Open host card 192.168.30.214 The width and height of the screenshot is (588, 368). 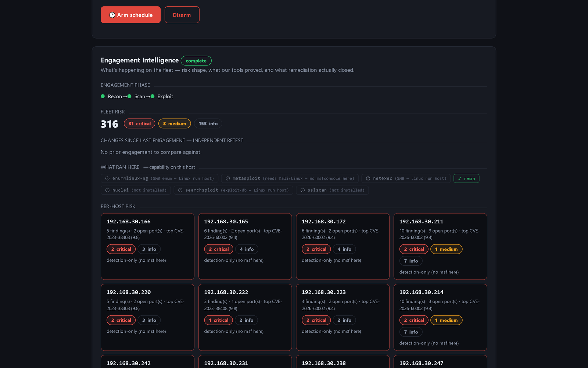[x=440, y=317]
